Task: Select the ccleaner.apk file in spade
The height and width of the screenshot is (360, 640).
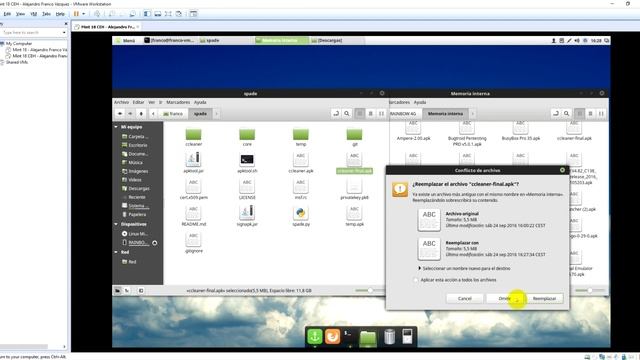Action: point(301,162)
